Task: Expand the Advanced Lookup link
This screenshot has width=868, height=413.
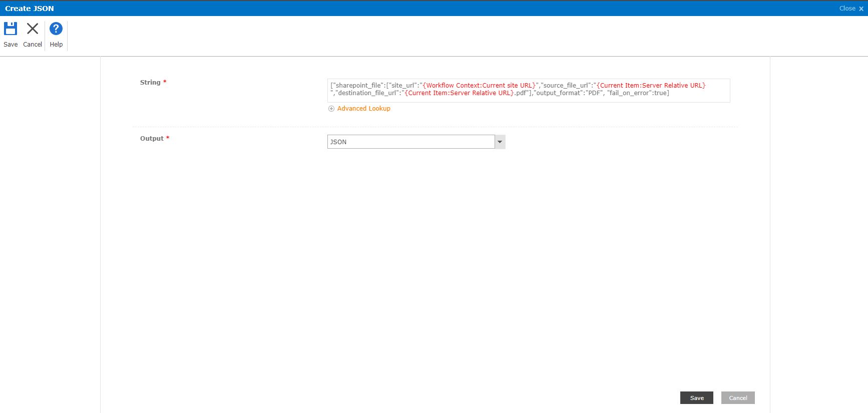Action: 363,109
